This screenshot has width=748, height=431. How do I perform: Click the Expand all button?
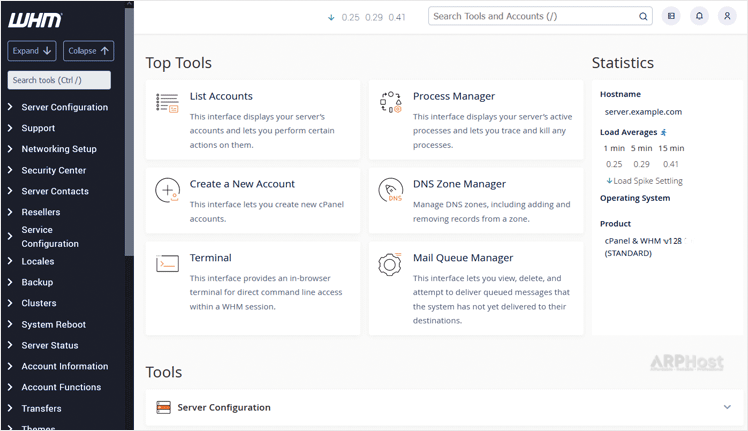tap(32, 51)
